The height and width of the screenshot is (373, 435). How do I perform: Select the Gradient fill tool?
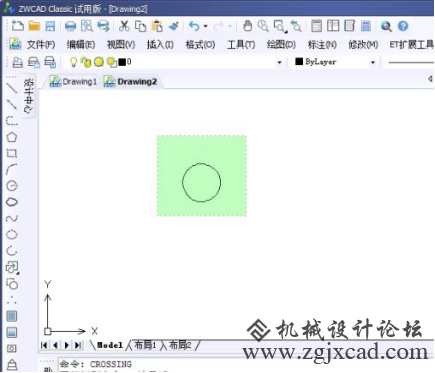click(x=12, y=332)
